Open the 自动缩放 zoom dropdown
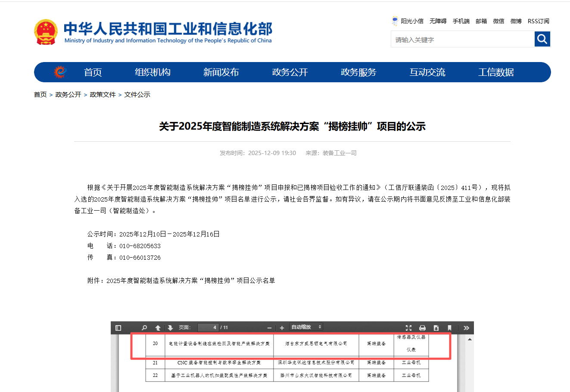 (306, 327)
